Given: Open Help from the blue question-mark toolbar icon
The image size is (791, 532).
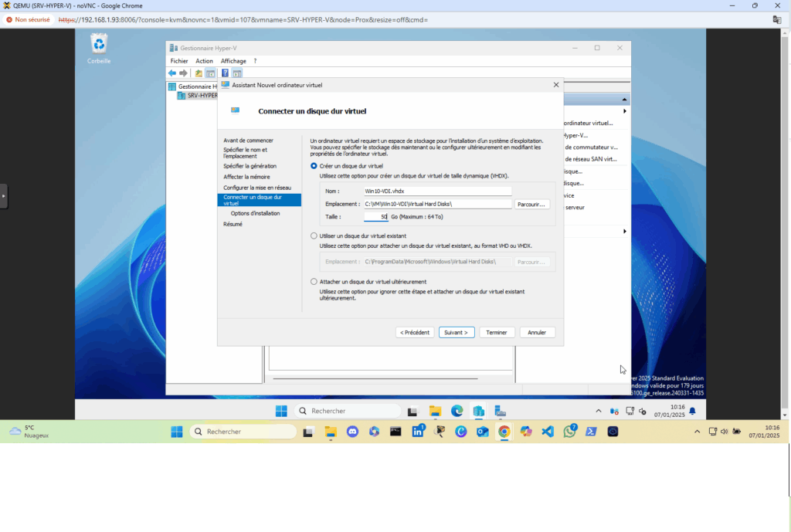Looking at the screenshot, I should tap(225, 73).
